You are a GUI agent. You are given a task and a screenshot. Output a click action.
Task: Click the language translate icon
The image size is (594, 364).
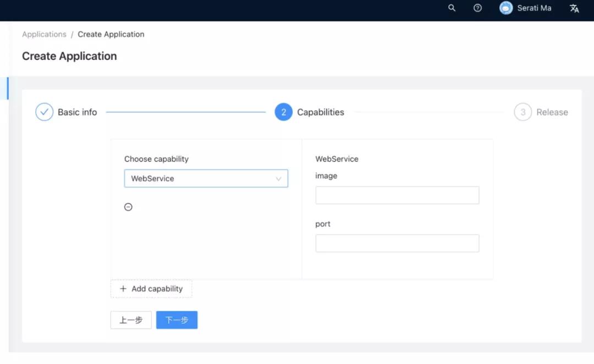[x=574, y=8]
